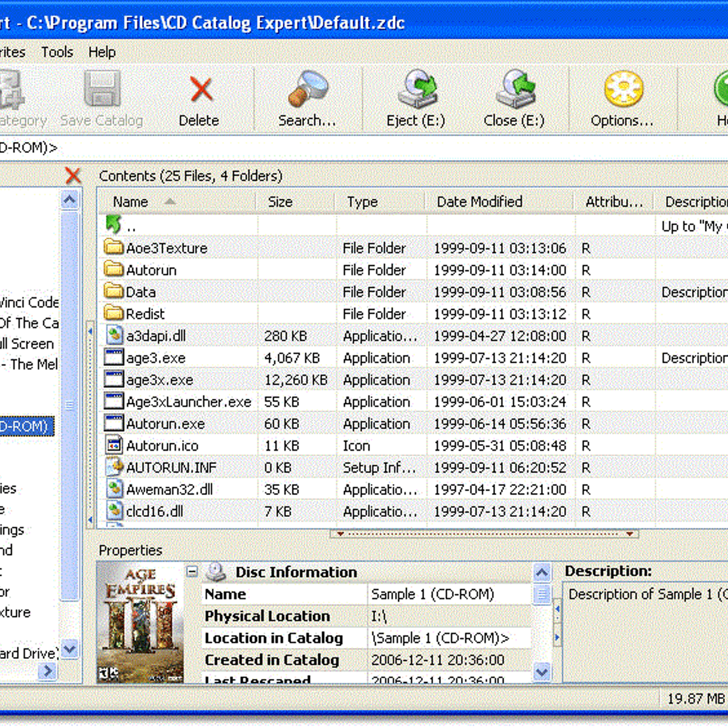The width and height of the screenshot is (728, 728).
Task: Close drive E: via its toolbar icon
Action: pos(515,90)
